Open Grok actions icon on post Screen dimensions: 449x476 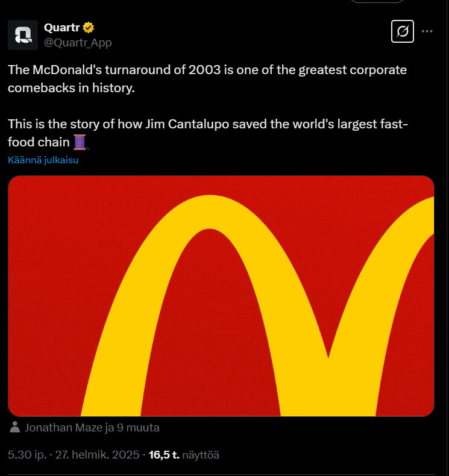tap(402, 31)
